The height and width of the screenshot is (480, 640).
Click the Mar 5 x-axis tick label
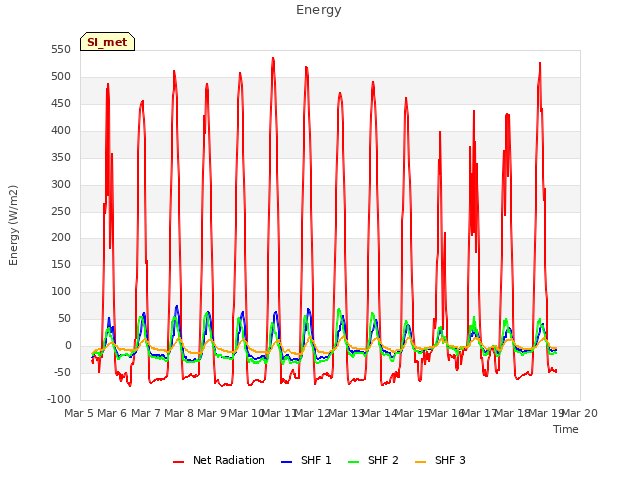point(79,413)
